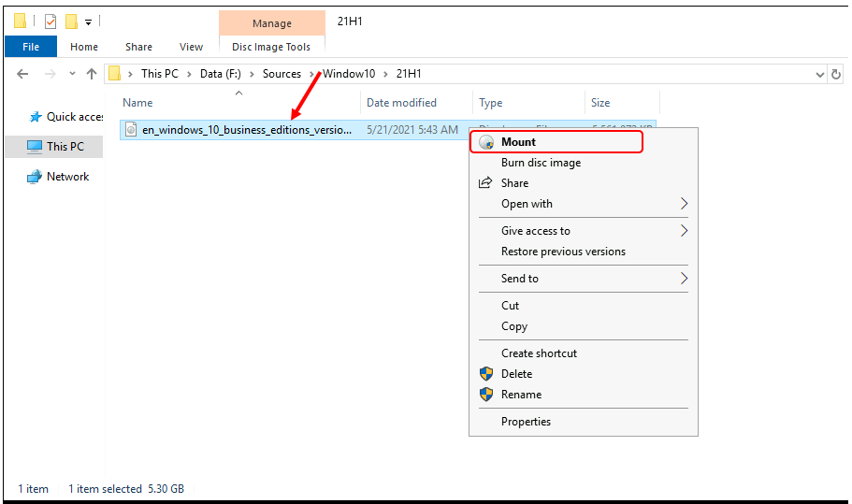Refresh the 21H1 folder view
The height and width of the screenshot is (504, 852).
836,75
